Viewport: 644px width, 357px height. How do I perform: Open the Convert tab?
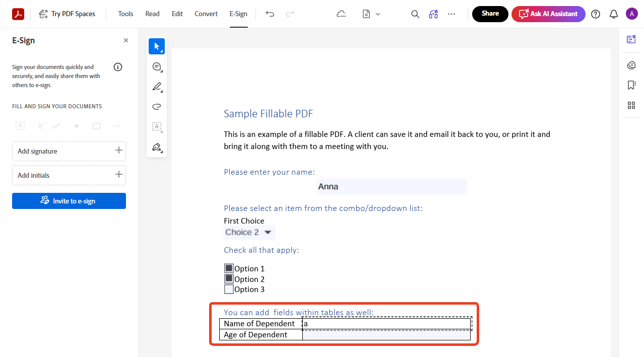tap(206, 14)
